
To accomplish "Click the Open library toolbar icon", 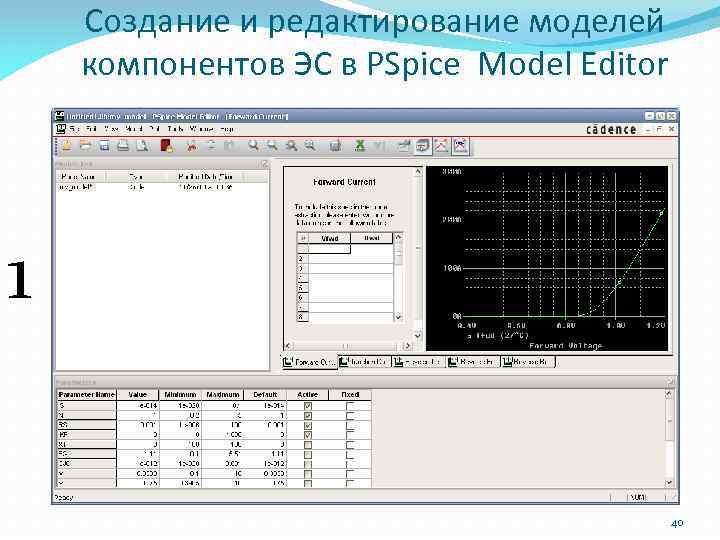I will coord(85,146).
